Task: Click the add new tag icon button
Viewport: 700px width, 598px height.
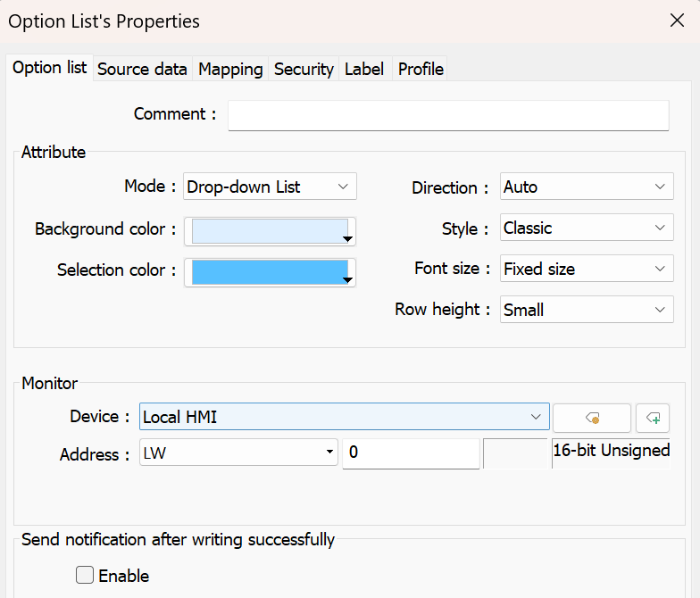Action: [653, 418]
